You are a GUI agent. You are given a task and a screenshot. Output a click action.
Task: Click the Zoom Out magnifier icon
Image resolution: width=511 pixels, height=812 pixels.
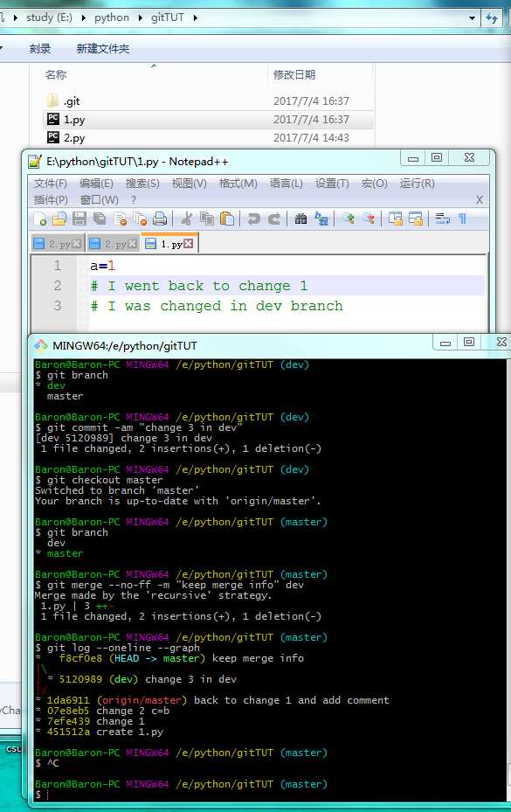[x=369, y=219]
